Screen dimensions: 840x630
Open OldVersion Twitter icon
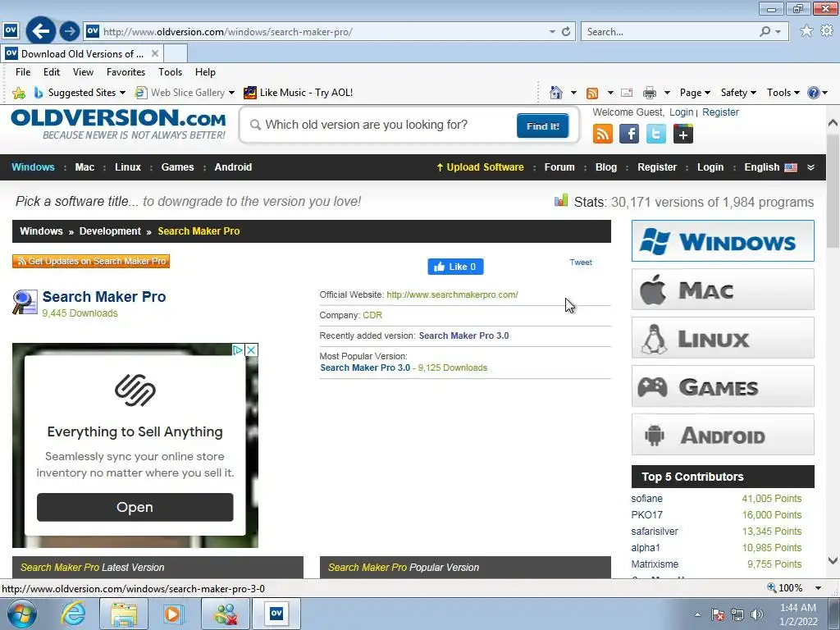(x=655, y=134)
